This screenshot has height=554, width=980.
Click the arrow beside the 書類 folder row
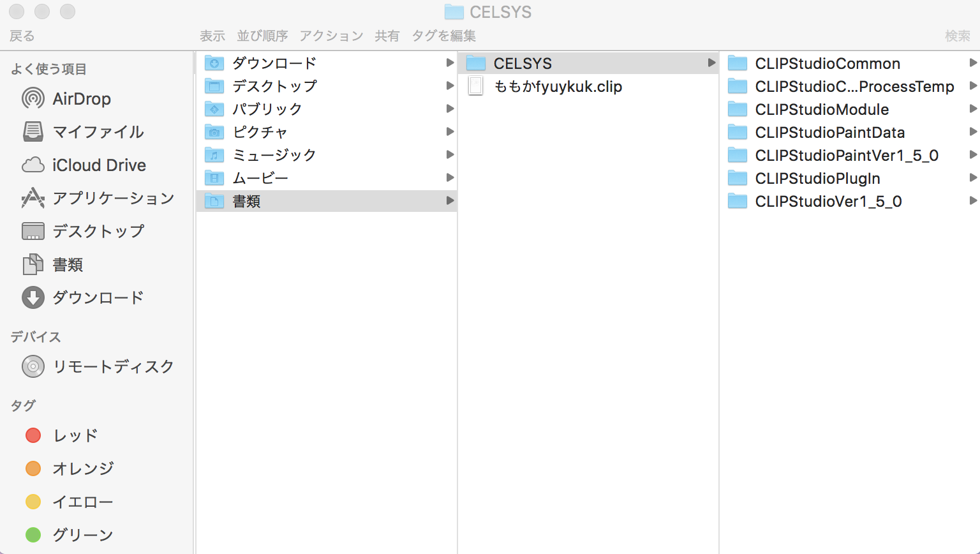click(450, 200)
